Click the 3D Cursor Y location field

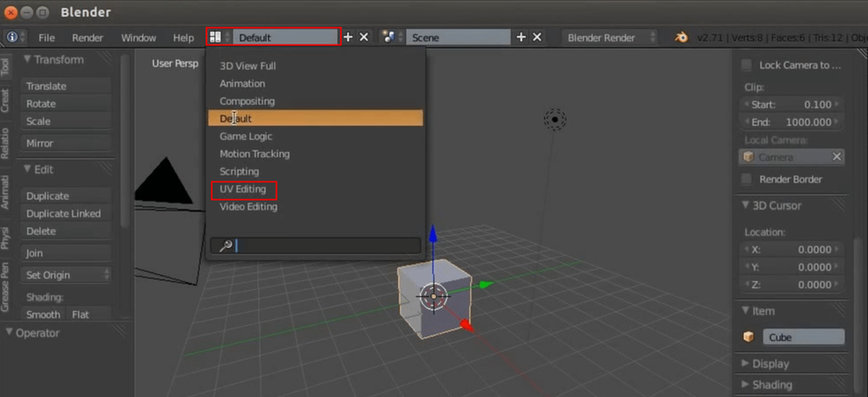coord(792,267)
